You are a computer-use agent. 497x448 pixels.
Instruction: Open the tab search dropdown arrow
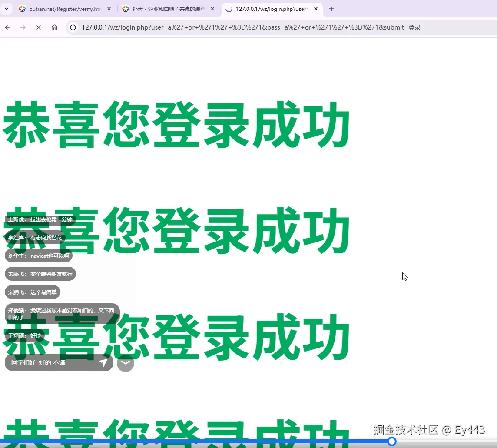[7, 9]
